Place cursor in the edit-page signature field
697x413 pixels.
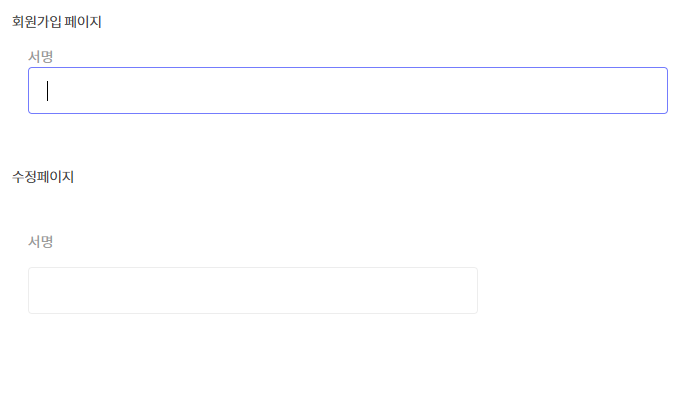[x=252, y=290]
